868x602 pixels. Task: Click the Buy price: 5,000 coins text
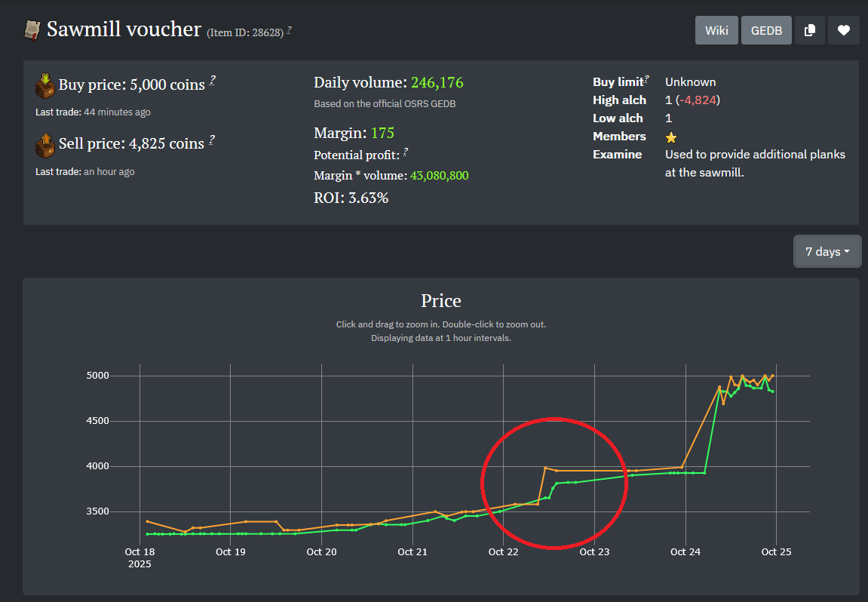click(132, 84)
